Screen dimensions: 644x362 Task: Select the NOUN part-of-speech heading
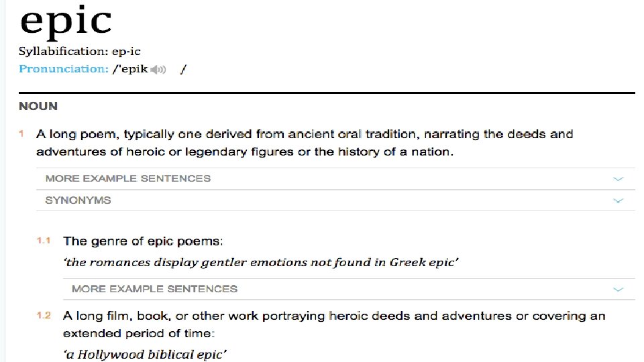[x=38, y=106]
